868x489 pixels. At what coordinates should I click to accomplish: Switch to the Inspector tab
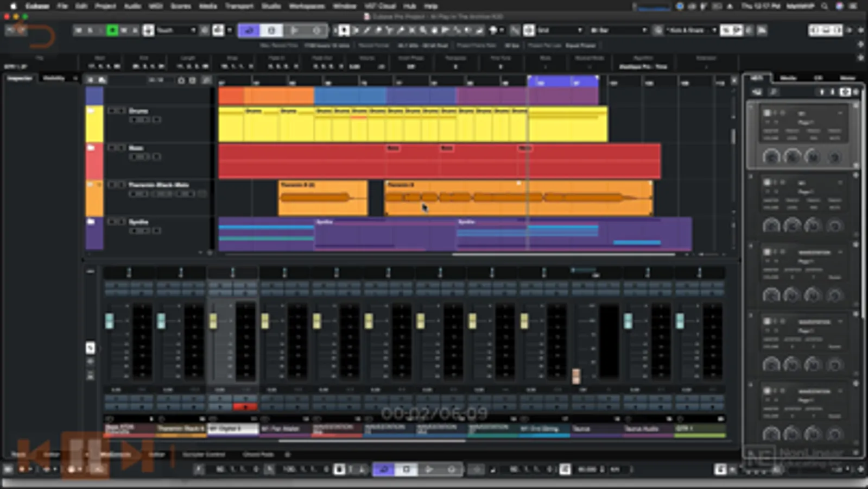coord(20,78)
